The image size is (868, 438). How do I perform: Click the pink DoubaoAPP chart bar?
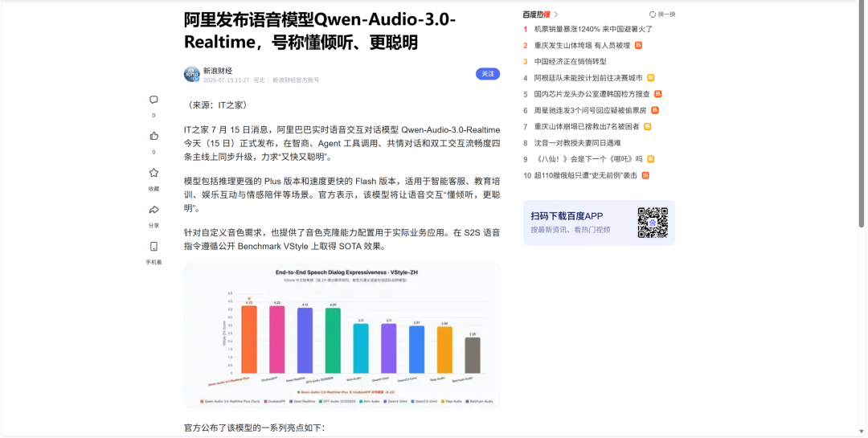coord(276,339)
